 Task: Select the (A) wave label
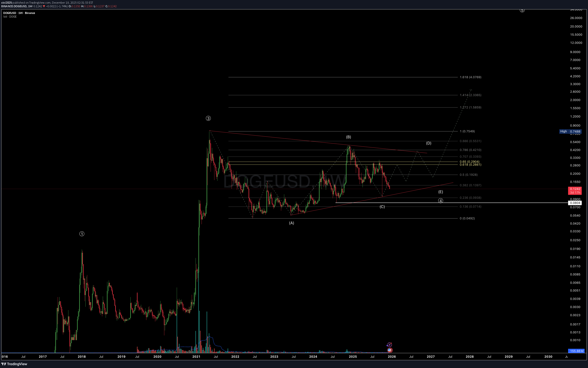(x=291, y=223)
